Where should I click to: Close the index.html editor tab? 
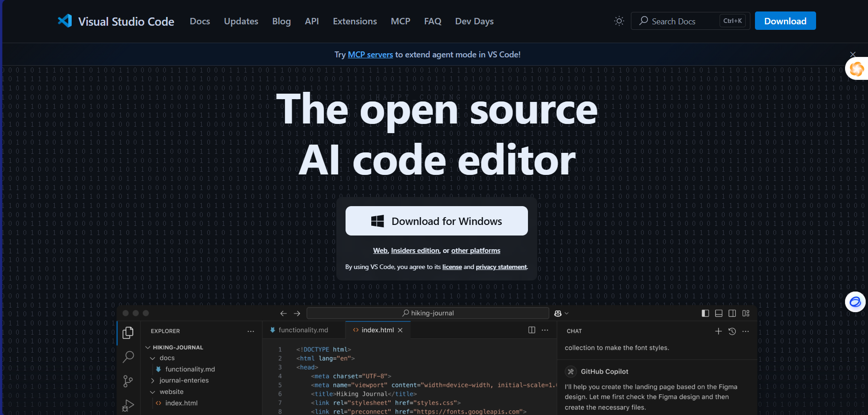click(400, 330)
